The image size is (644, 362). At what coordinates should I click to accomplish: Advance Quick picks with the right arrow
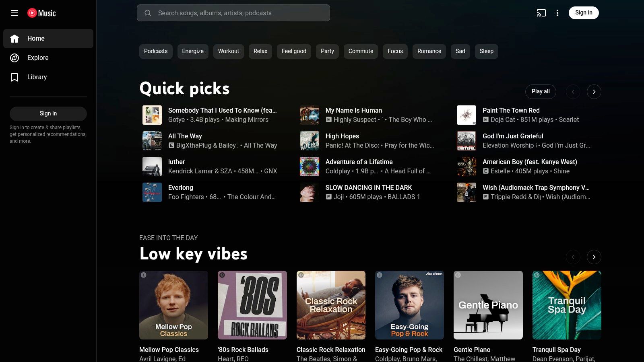(x=594, y=91)
